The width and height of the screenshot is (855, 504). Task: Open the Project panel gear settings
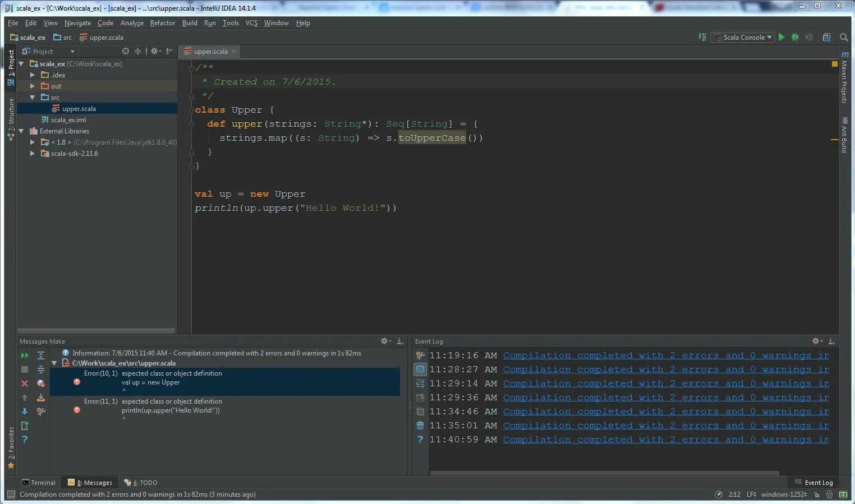(x=155, y=51)
